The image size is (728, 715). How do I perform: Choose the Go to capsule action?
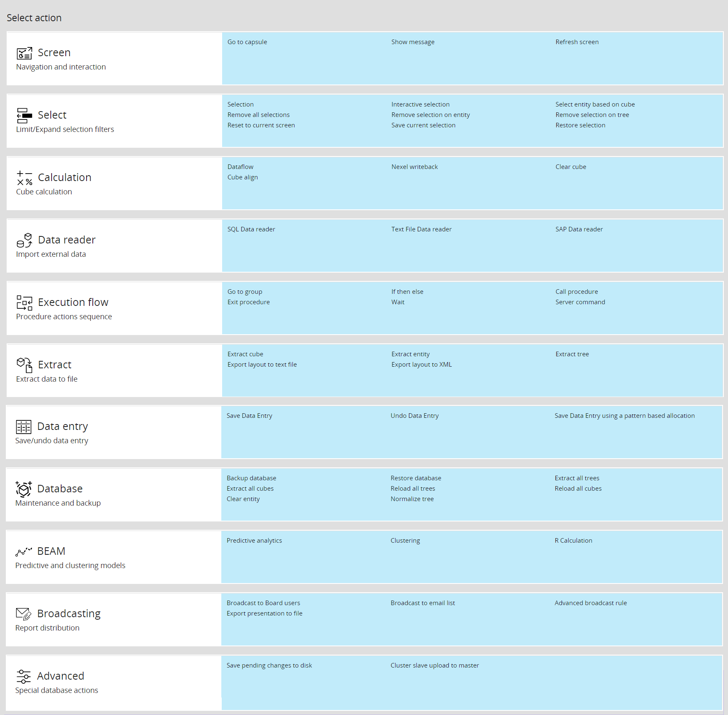pos(247,42)
